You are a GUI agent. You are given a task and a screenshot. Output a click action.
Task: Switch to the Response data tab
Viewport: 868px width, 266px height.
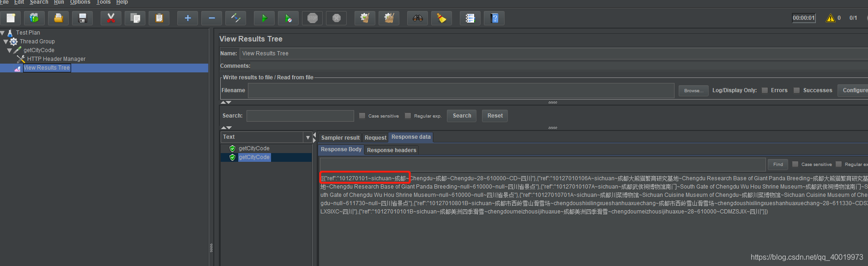411,137
